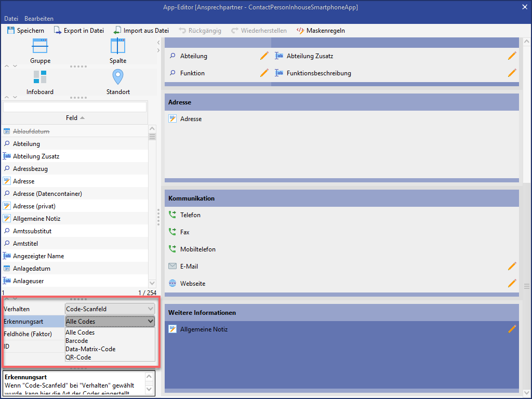The image size is (532, 399).
Task: Choose Barcode from the Erkennungsart list
Action: click(77, 341)
